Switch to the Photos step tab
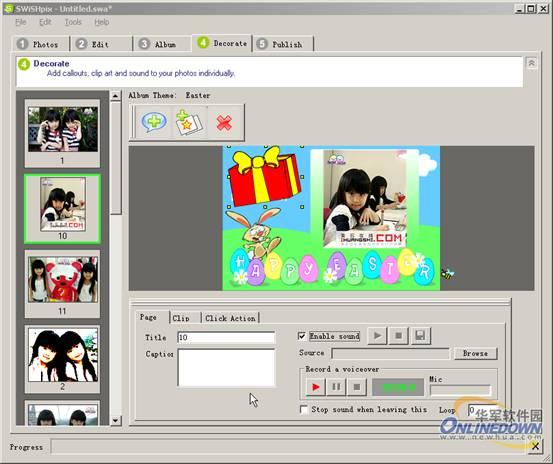 click(40, 44)
